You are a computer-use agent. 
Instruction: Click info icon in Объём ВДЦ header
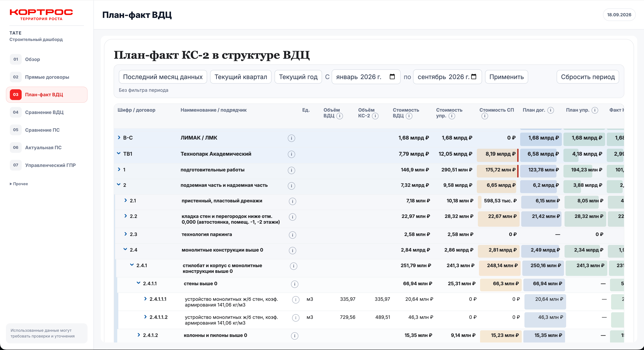click(340, 116)
